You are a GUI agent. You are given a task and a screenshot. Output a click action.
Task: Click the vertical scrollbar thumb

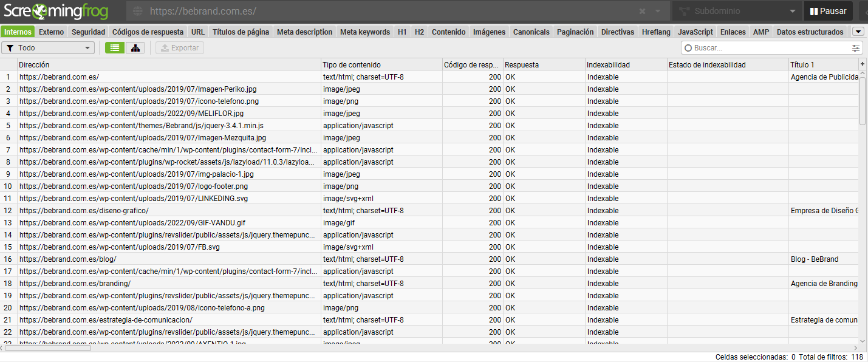pyautogui.click(x=863, y=101)
